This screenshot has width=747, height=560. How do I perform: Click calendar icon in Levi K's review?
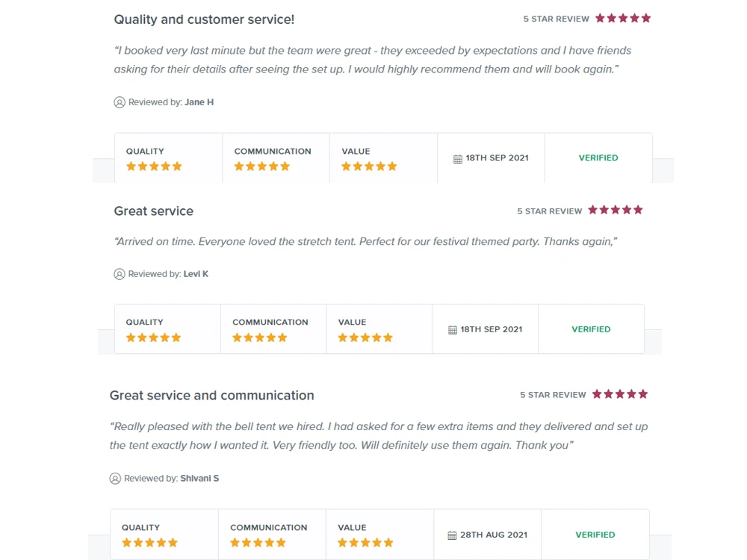(453, 330)
